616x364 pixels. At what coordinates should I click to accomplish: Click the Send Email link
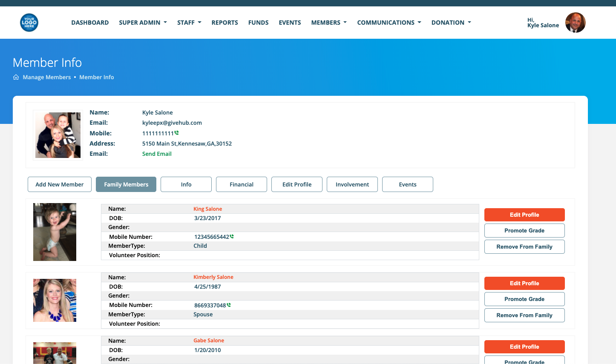click(x=157, y=154)
